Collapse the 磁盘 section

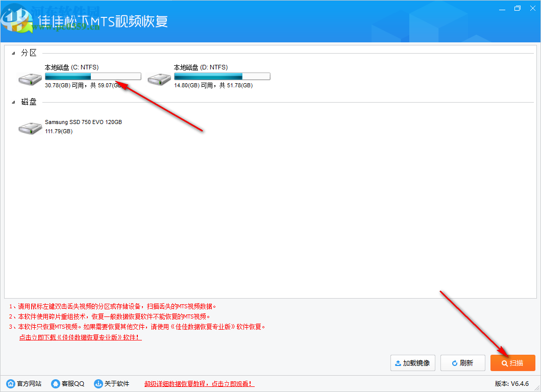(13, 102)
